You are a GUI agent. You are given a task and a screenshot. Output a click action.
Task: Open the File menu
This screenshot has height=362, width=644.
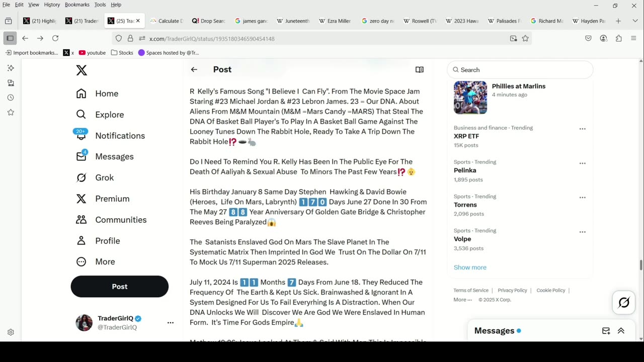tap(6, 5)
